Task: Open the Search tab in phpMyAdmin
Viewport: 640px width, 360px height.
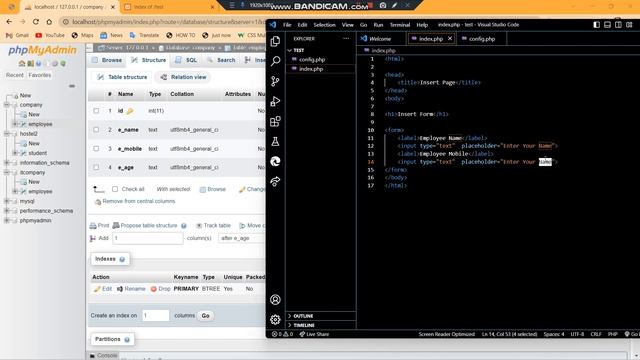Action: 221,60
